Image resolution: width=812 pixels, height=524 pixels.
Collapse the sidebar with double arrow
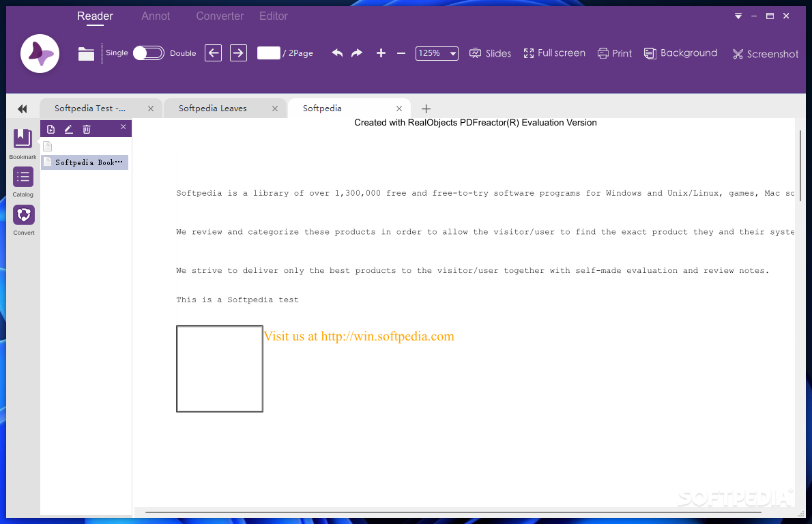coord(23,108)
